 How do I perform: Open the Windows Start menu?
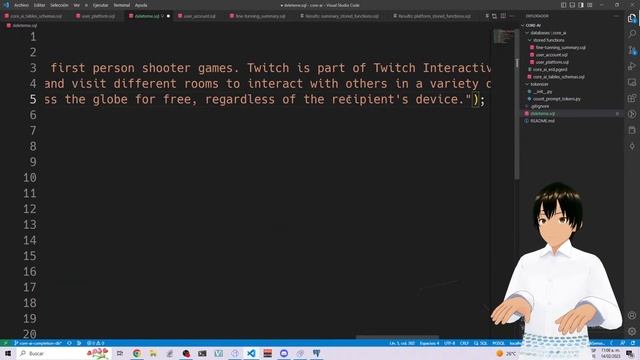click(7, 353)
